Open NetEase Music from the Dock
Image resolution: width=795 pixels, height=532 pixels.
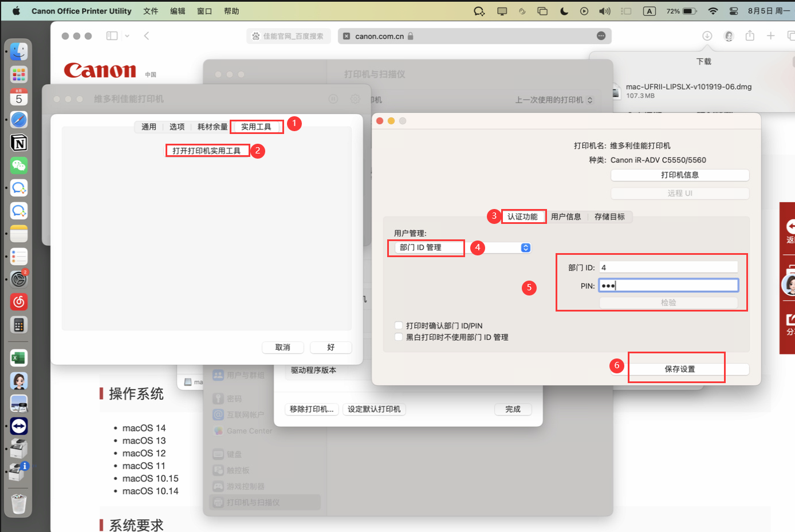[19, 301]
